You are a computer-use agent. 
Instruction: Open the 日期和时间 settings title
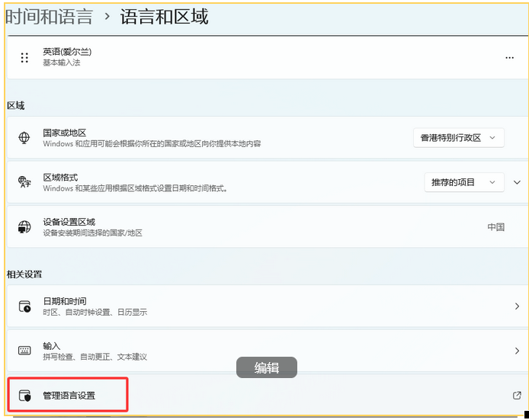65,301
